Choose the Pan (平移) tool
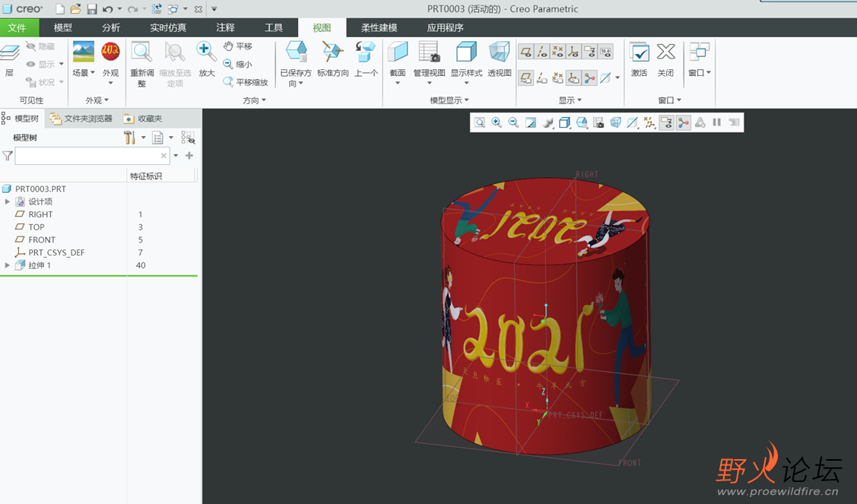The height and width of the screenshot is (504, 857). pyautogui.click(x=238, y=46)
